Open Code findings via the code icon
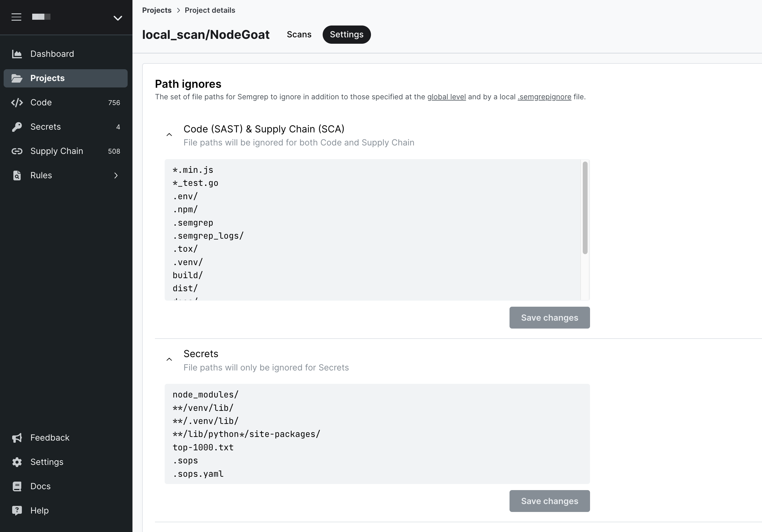The height and width of the screenshot is (532, 762). tap(17, 103)
